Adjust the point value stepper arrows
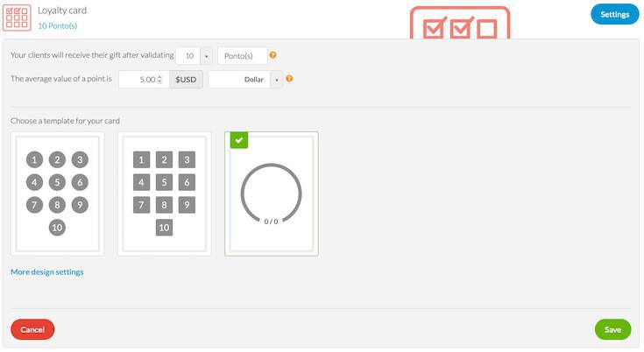 pyautogui.click(x=159, y=80)
